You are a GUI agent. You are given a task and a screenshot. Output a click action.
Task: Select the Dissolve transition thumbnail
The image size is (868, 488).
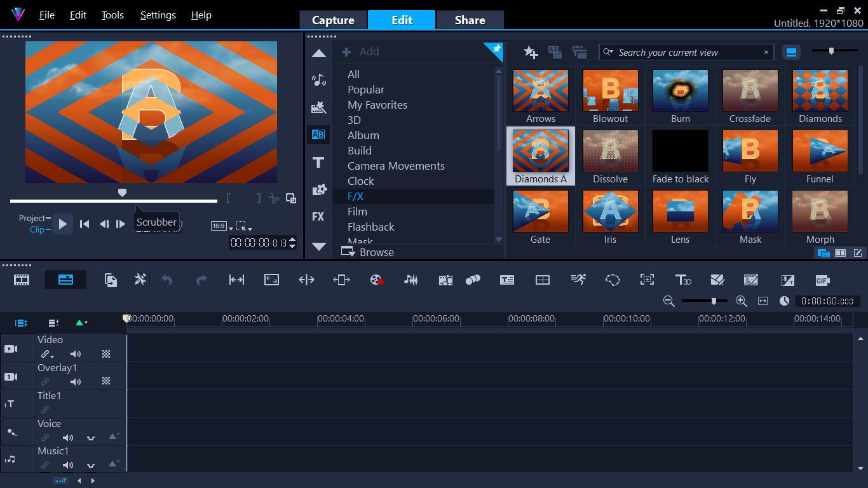click(x=610, y=156)
